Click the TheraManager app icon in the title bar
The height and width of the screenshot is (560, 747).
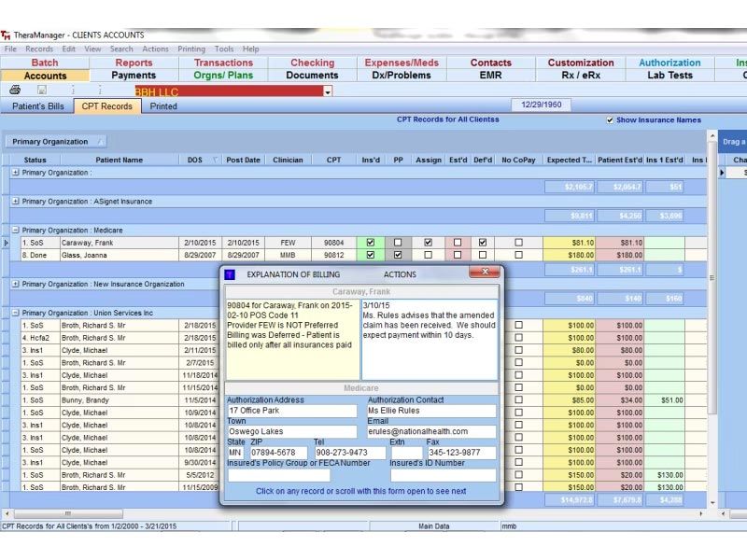click(x=6, y=35)
